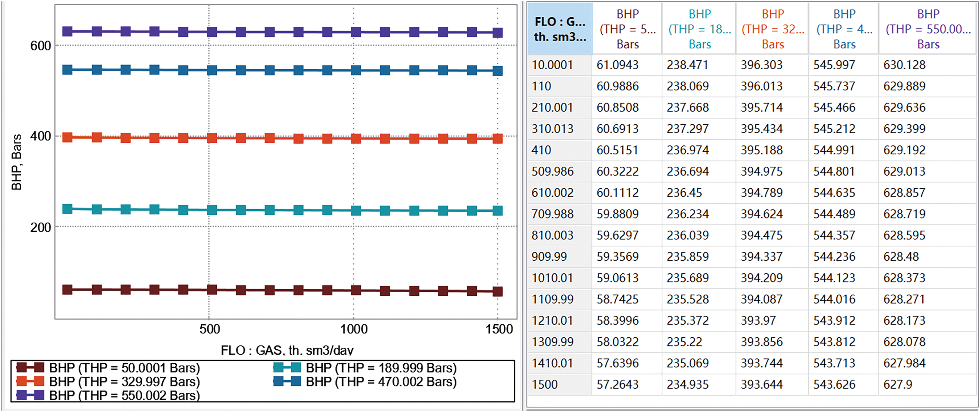Click legend swatch for THP = 189.999 Bars
This screenshot has height=412, width=980.
[287, 367]
